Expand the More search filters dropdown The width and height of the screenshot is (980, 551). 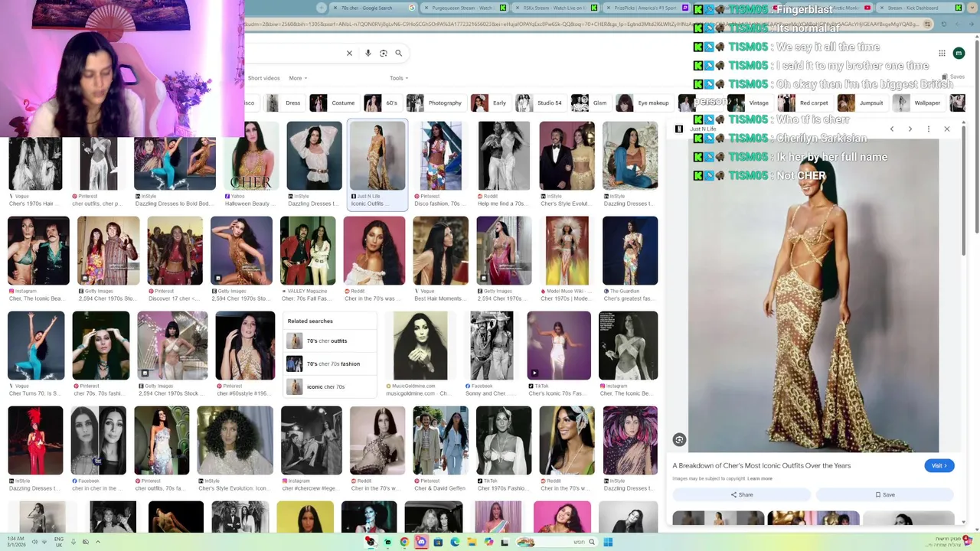(x=298, y=78)
